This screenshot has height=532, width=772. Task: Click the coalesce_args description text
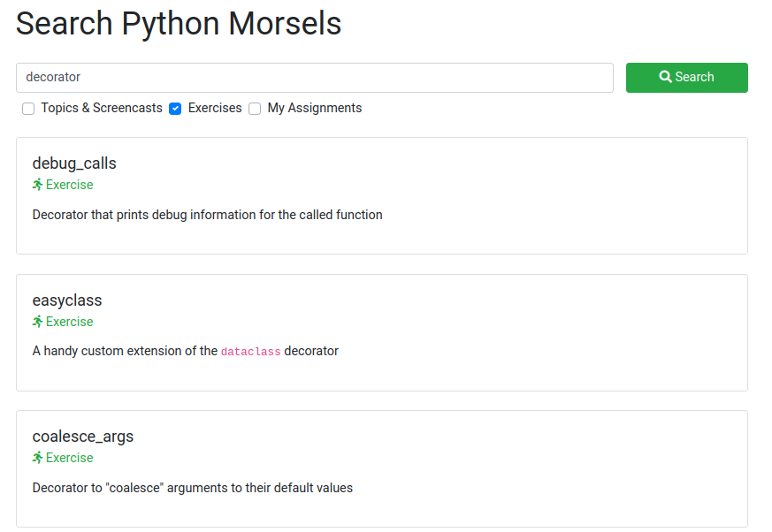pyautogui.click(x=193, y=488)
